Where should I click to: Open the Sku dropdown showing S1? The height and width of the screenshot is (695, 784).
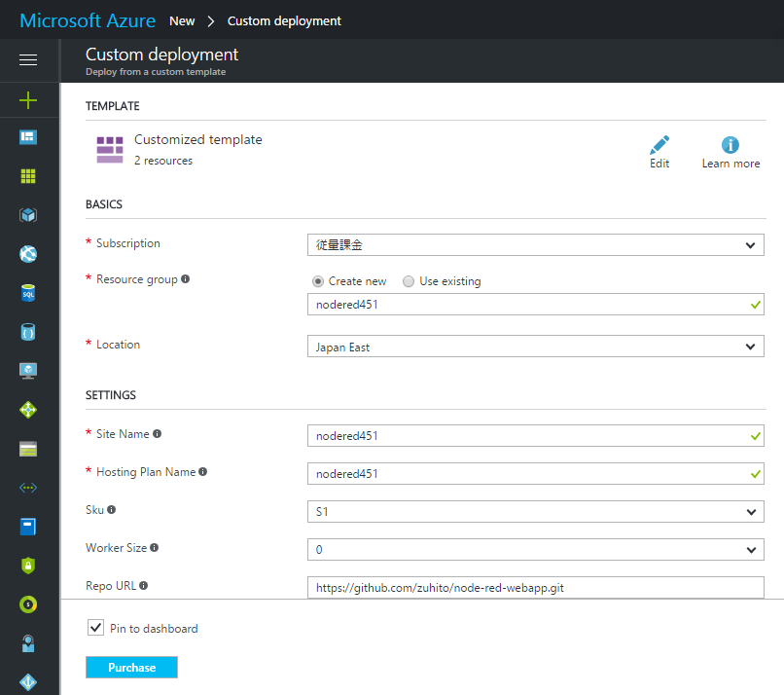[x=536, y=511]
